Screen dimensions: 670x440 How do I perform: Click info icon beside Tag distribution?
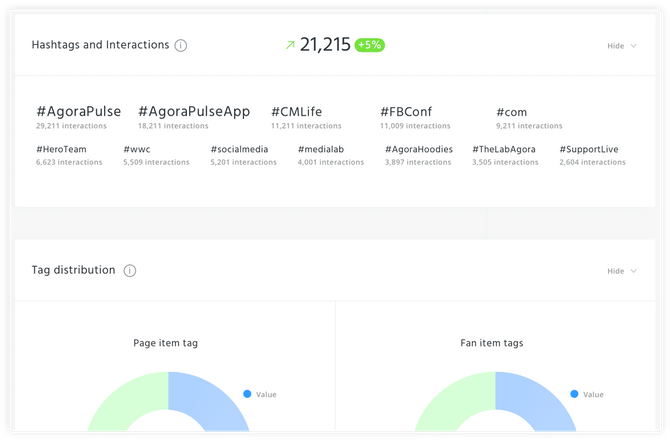point(130,270)
